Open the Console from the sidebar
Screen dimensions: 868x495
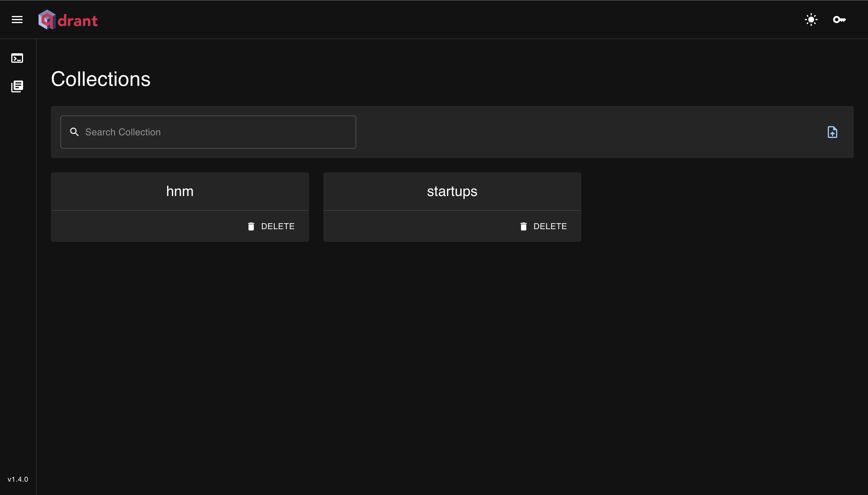coord(17,58)
